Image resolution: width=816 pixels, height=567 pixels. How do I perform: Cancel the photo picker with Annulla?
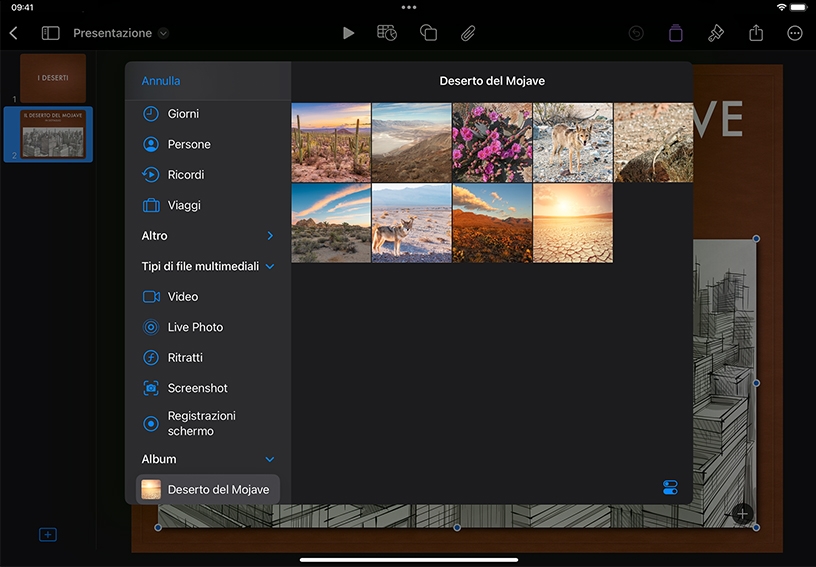pyautogui.click(x=161, y=81)
